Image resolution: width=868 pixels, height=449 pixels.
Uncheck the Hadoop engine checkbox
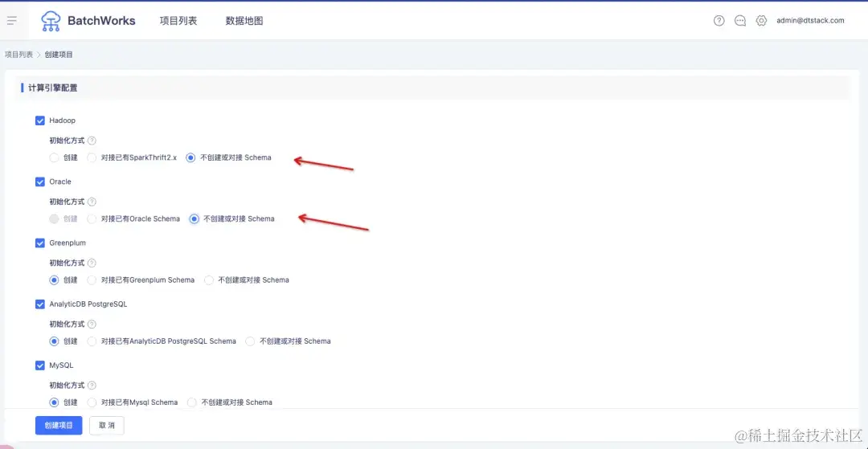click(x=40, y=120)
